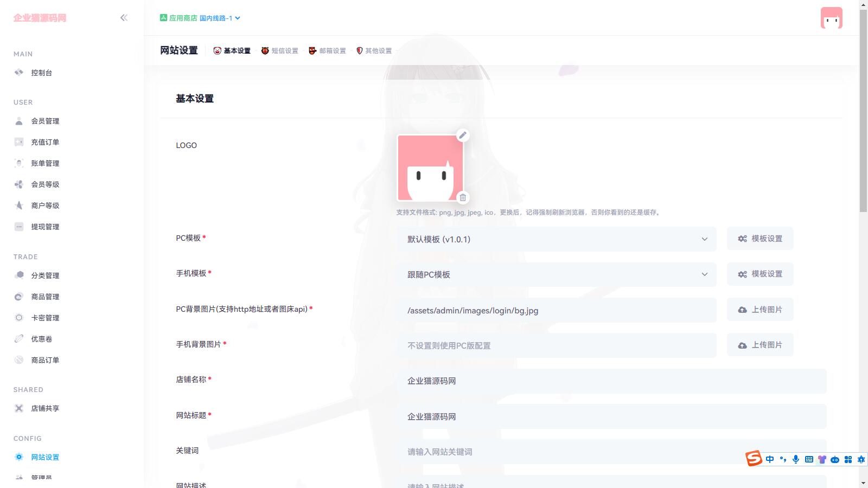Click the Sogou input method S icon
Viewport: 868px width, 488px height.
pos(754,459)
